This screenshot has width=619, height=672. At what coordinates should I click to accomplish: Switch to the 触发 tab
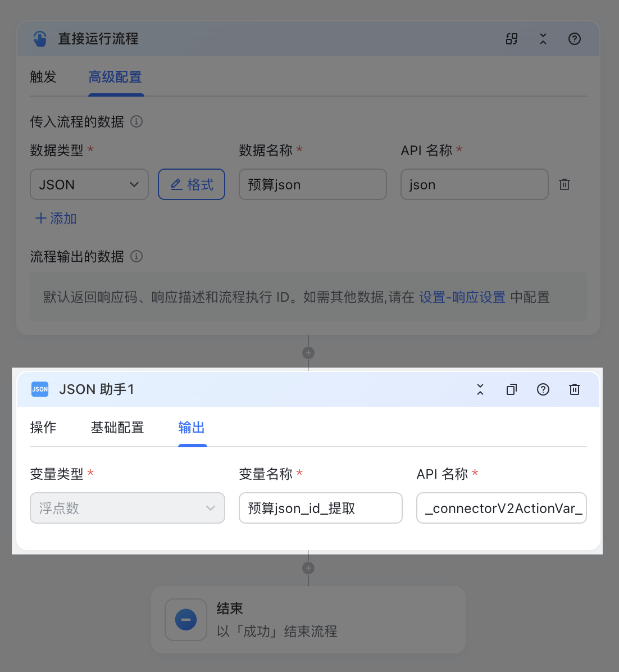43,77
